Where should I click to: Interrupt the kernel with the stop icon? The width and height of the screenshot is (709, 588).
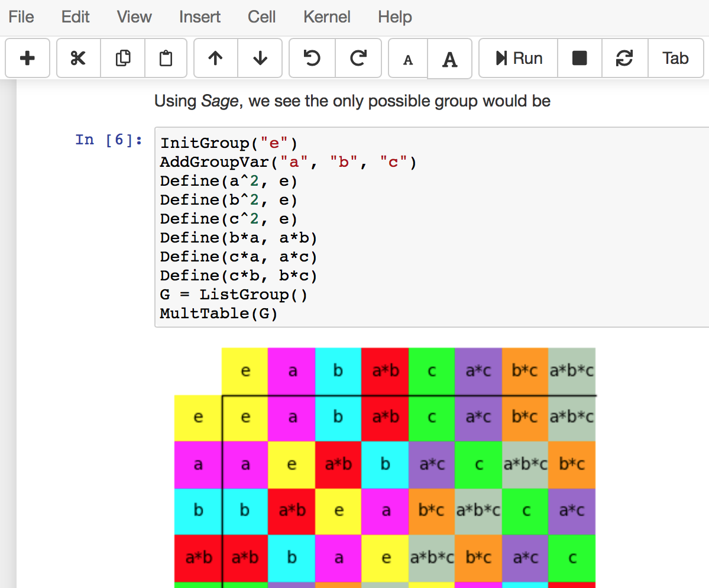pos(579,58)
